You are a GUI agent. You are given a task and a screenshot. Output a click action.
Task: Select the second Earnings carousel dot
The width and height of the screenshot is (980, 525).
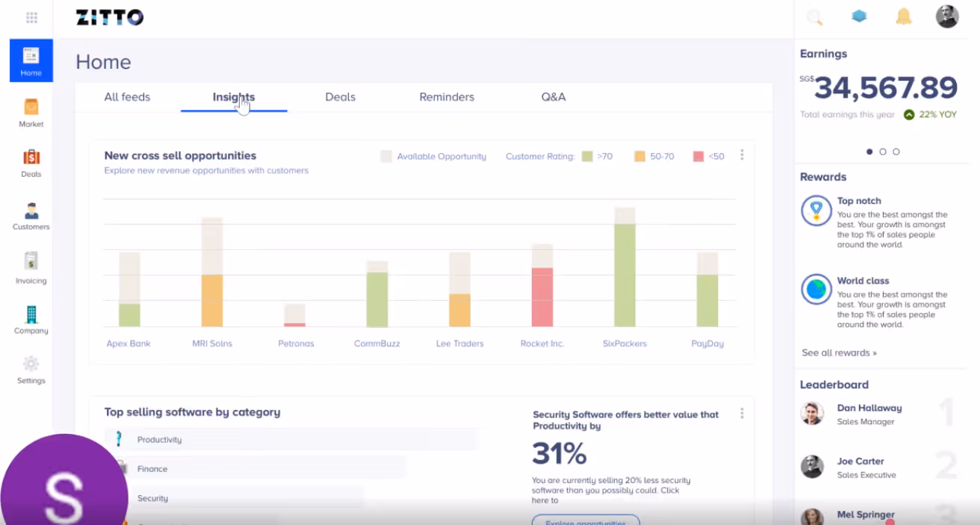click(x=882, y=151)
